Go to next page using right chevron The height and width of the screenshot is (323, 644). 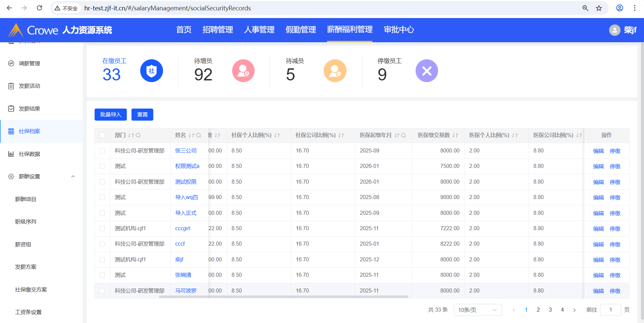pos(575,310)
